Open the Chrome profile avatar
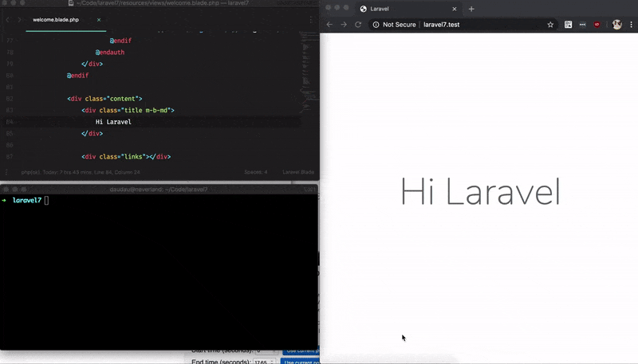638x364 pixels. click(616, 25)
